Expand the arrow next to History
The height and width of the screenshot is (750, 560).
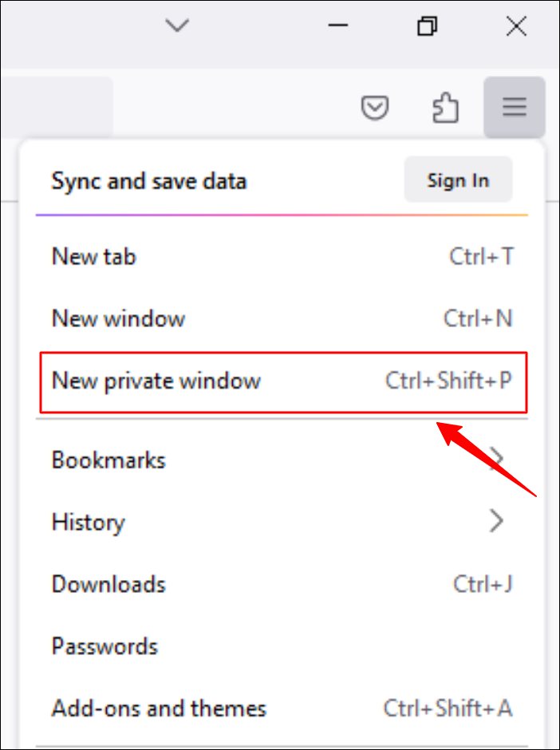(498, 522)
